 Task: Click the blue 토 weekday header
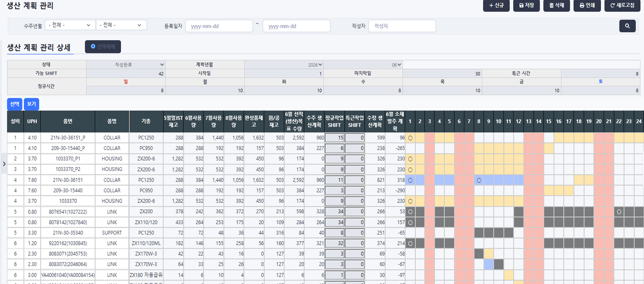[600, 82]
